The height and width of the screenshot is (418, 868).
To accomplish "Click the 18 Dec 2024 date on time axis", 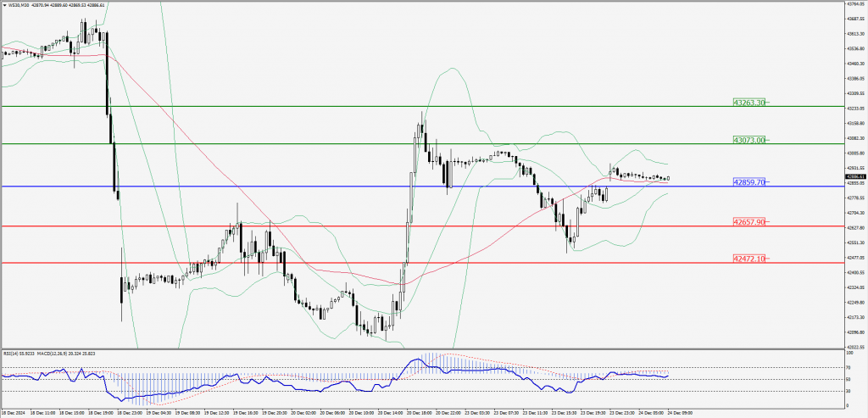I will [14, 412].
